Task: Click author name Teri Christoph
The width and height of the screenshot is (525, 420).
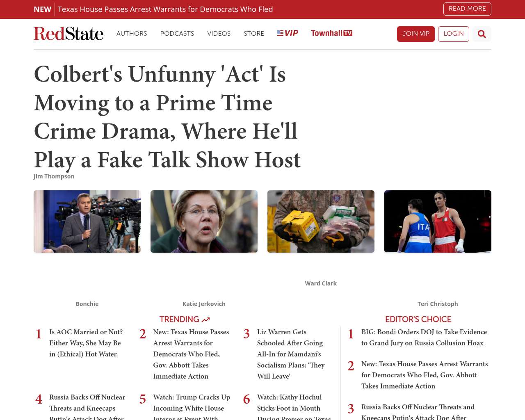Action: pos(438,304)
